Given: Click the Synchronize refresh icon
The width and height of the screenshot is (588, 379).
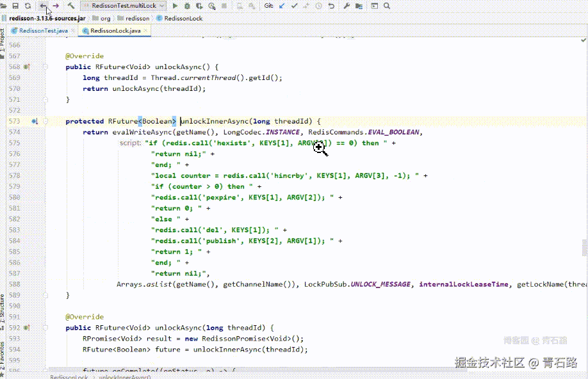Looking at the screenshot, I should [x=28, y=6].
